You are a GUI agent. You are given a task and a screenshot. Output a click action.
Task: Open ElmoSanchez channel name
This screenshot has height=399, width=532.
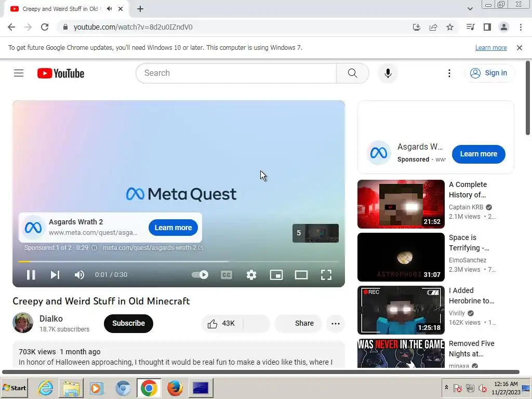(x=468, y=260)
